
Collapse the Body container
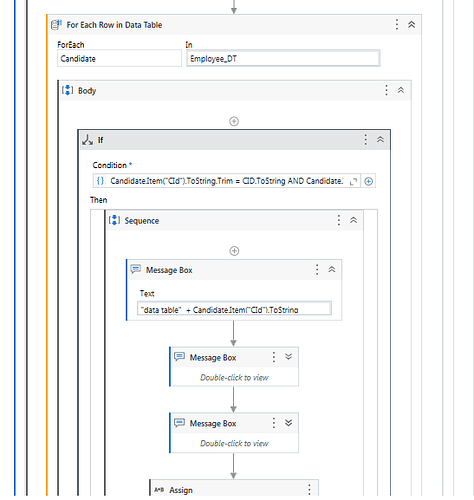(x=401, y=90)
